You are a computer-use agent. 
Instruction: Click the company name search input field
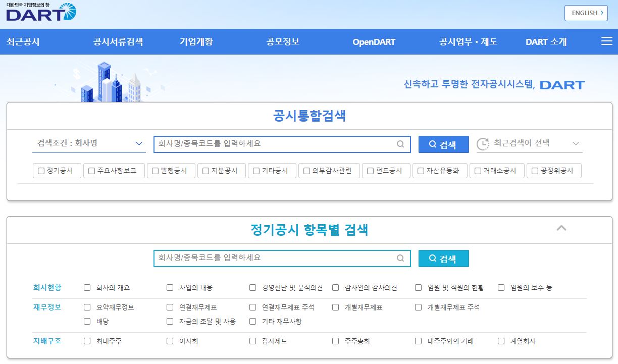(278, 144)
